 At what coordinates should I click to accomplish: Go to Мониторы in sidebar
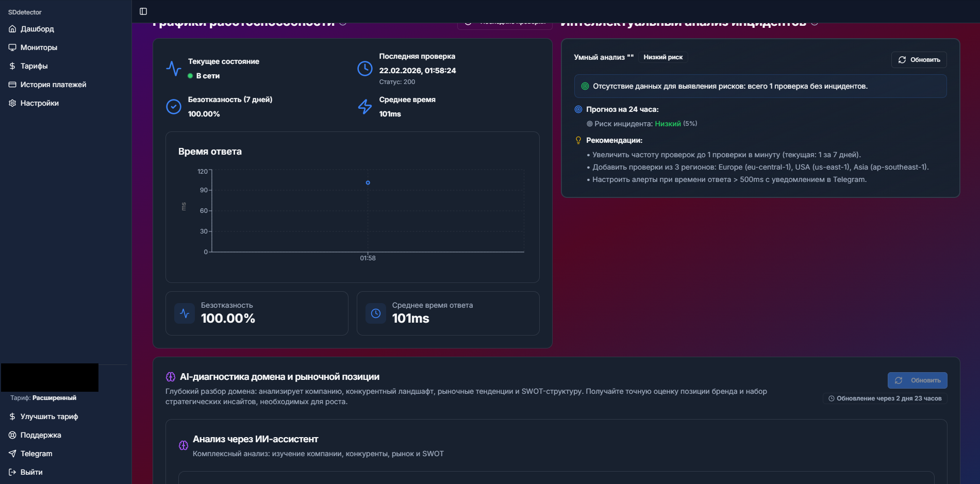pyautogui.click(x=39, y=47)
